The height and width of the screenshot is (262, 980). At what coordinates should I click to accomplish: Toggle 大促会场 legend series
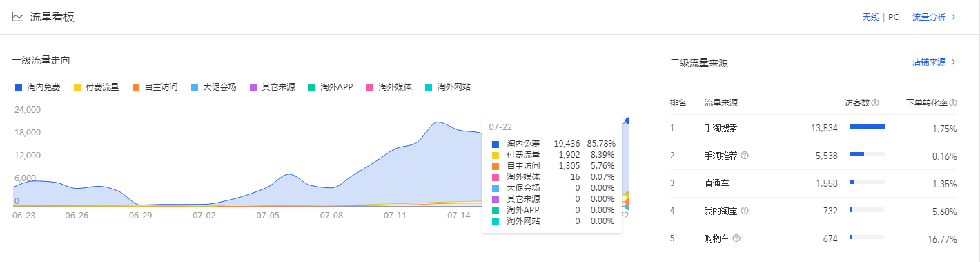tap(213, 87)
